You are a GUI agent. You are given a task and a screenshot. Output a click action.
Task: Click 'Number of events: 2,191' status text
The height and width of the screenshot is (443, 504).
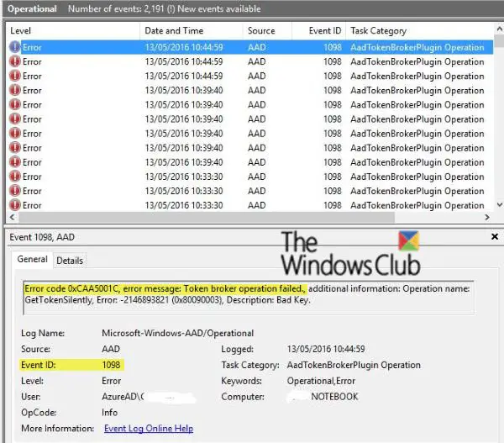116,8
